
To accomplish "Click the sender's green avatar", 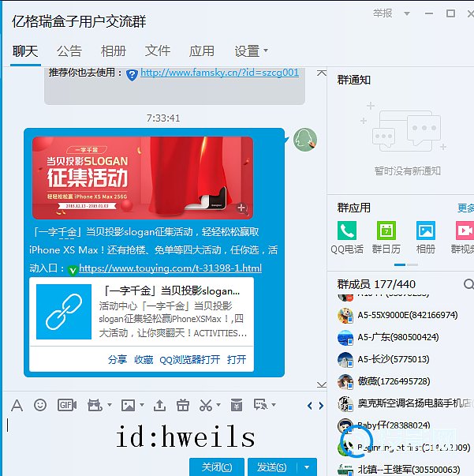I will [305, 140].
